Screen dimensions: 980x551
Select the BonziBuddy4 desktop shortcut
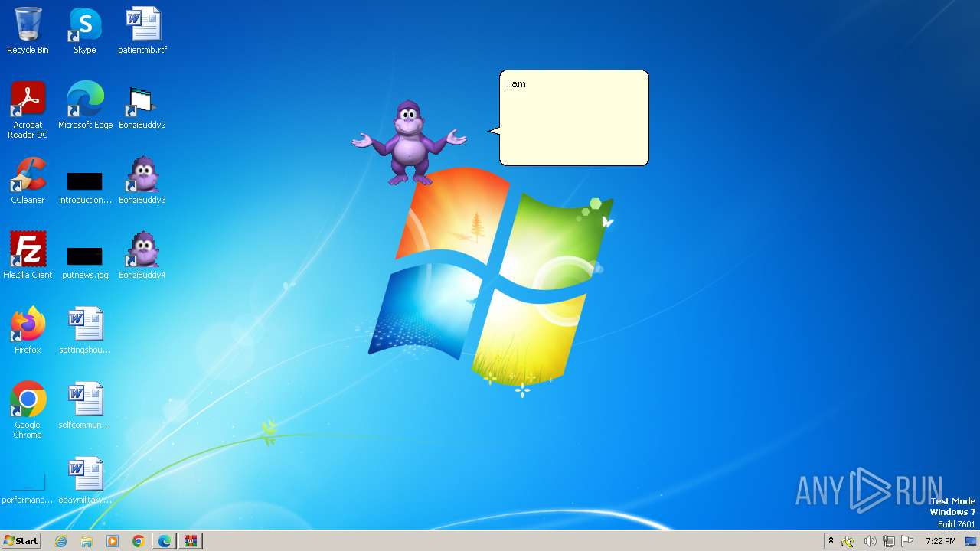click(142, 256)
